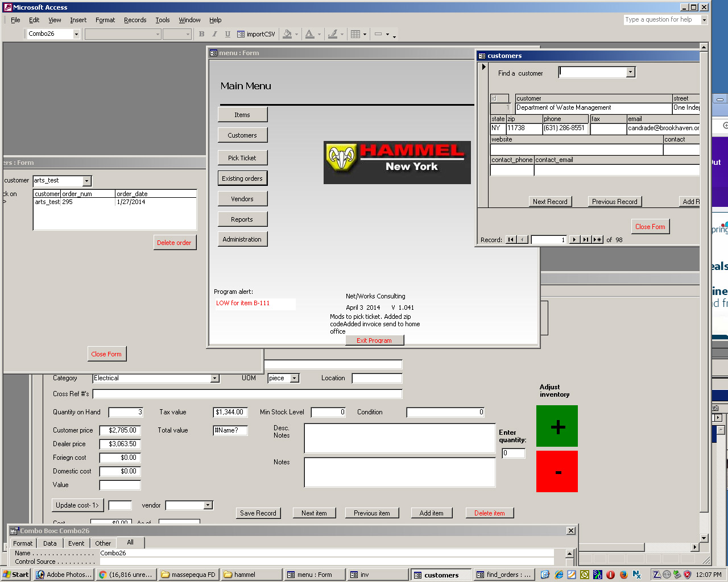Click red minus adjust inventory button
Viewport: 728px width, 582px height.
pos(557,471)
